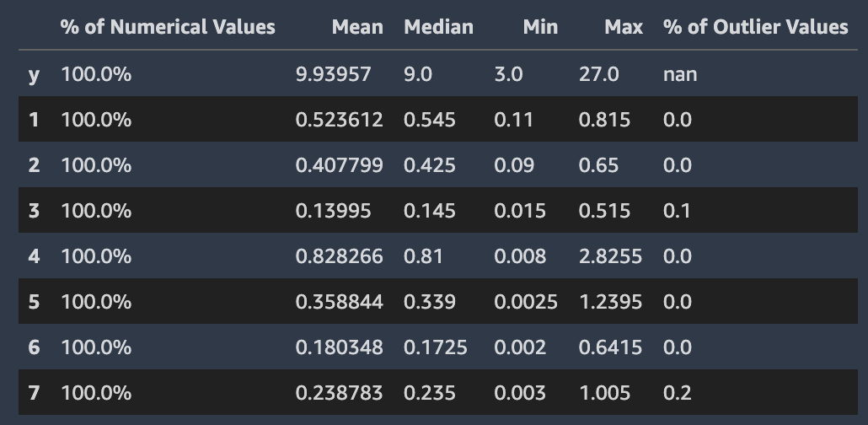The image size is (868, 425).
Task: Click the min value 0.09 in row 2
Action: (x=514, y=165)
